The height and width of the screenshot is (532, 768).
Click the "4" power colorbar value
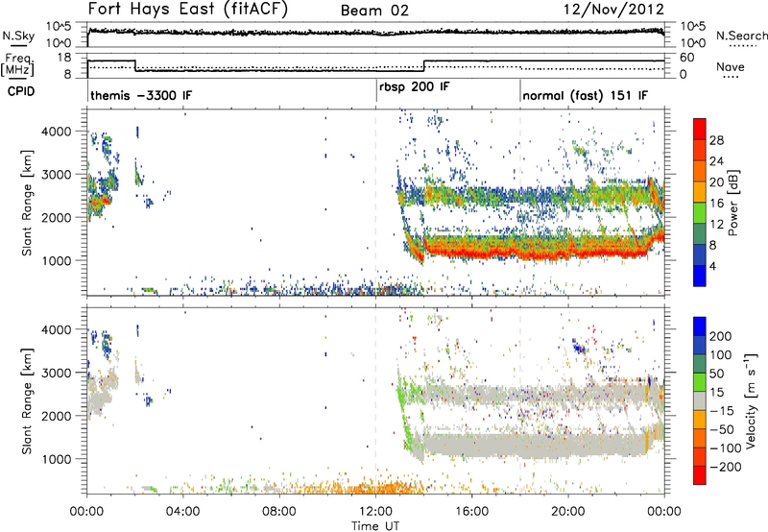(712, 266)
